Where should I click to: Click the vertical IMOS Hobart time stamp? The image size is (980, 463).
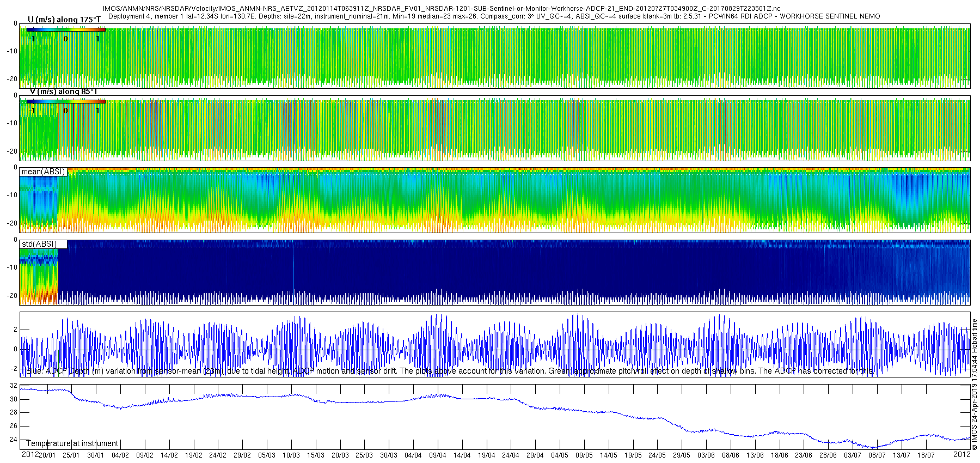[975, 385]
